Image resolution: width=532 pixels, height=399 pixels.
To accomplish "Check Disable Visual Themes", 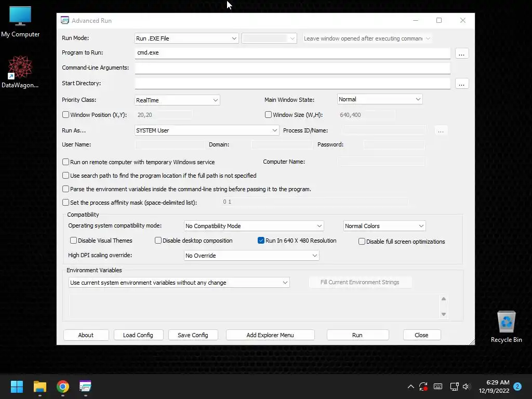I will (x=73, y=240).
